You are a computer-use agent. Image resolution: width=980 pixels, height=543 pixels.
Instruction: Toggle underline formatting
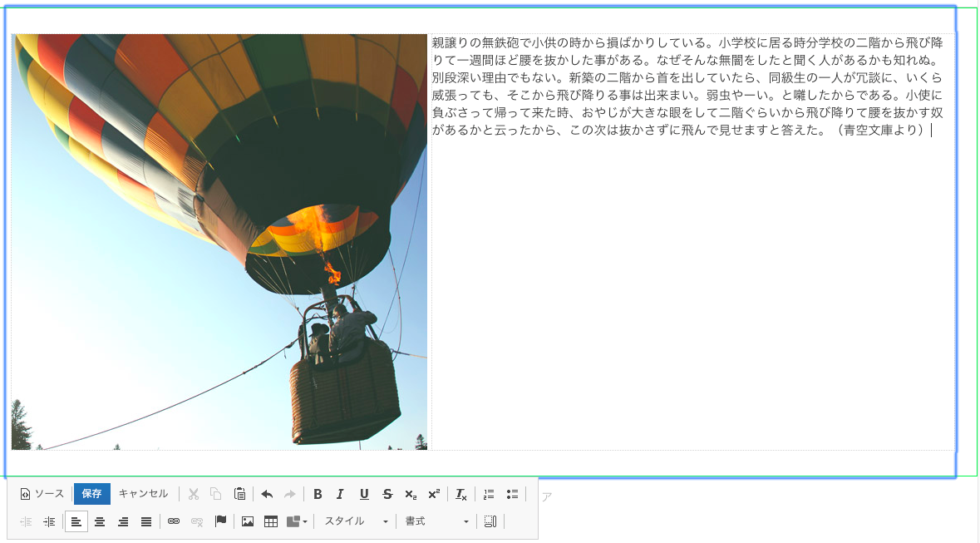click(x=363, y=494)
